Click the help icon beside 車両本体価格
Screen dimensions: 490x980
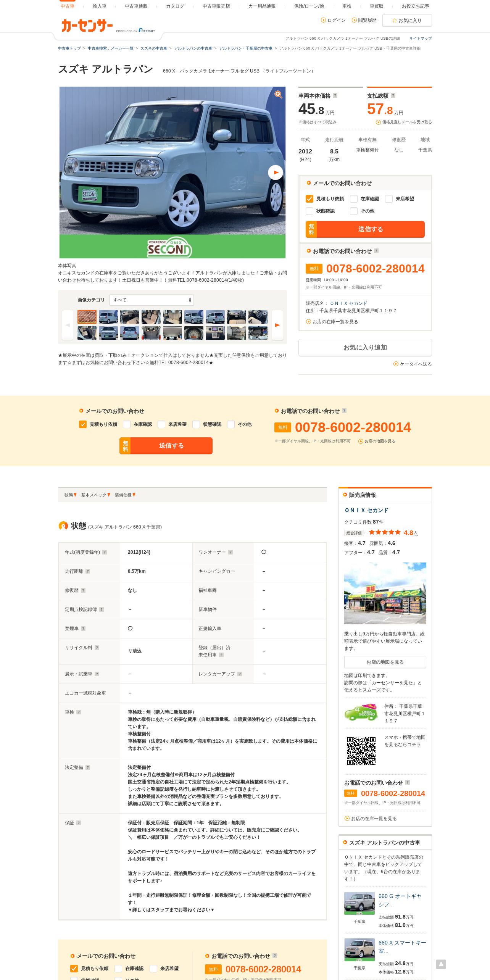[x=335, y=95]
